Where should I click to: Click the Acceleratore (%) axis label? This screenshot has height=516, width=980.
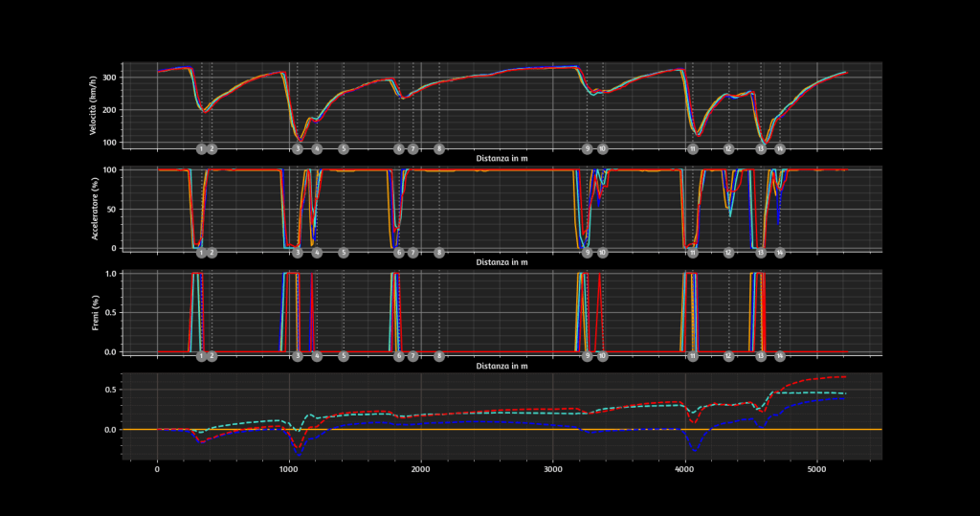pos(93,209)
